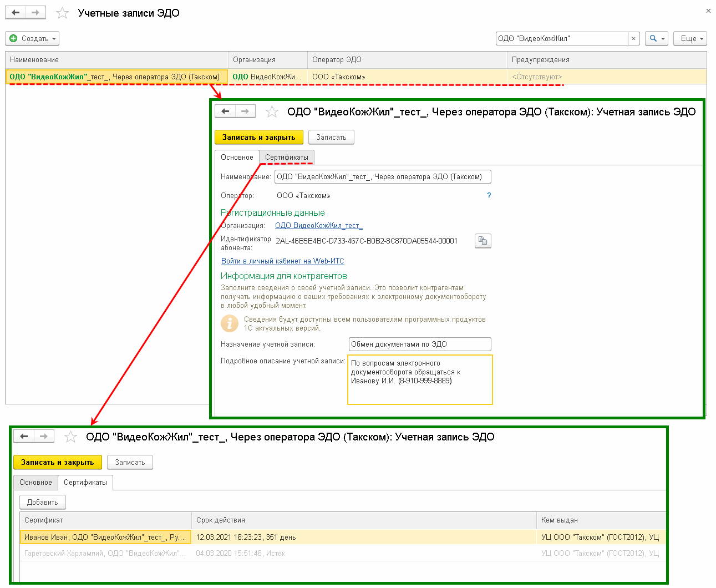This screenshot has height=588, width=716.
Task: Switch to Сертификаты tab in middle form
Action: [x=287, y=157]
